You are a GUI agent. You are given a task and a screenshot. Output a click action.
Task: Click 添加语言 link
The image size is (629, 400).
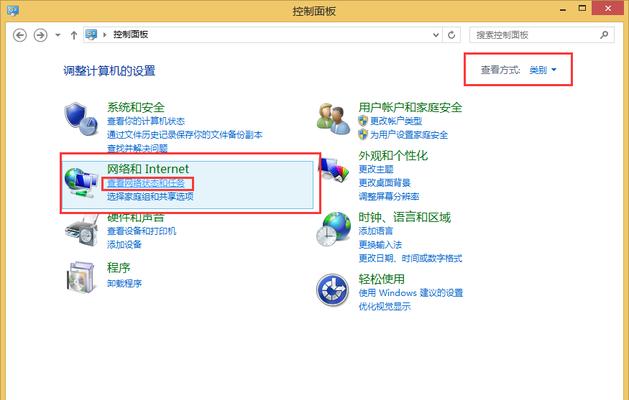375,231
